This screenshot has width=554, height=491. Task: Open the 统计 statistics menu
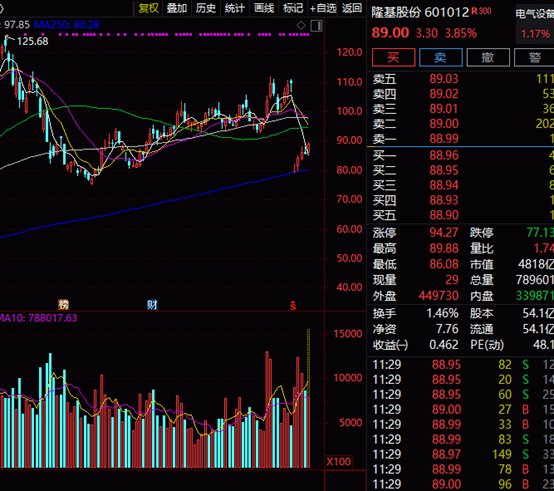235,8
